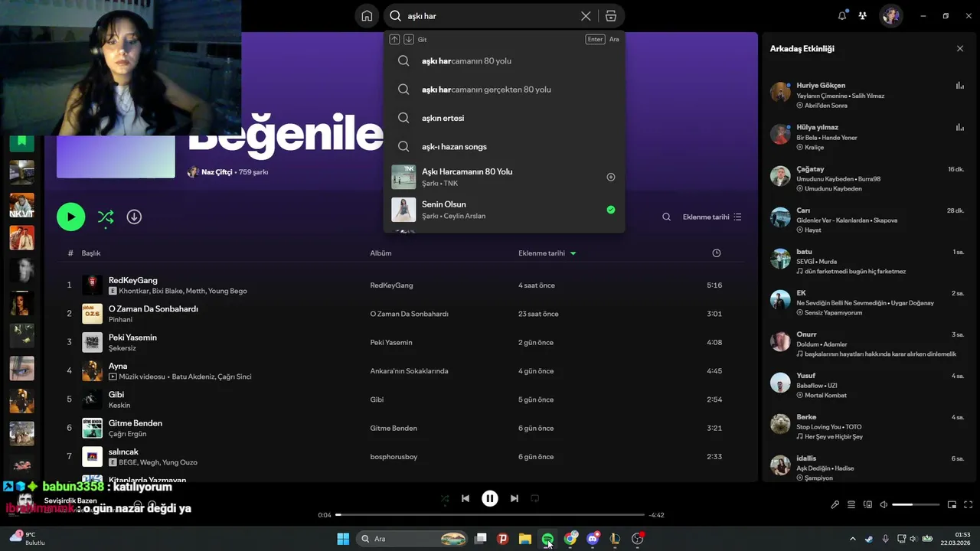Open the Windows Start button
This screenshot has width=980, height=551.
click(x=343, y=539)
